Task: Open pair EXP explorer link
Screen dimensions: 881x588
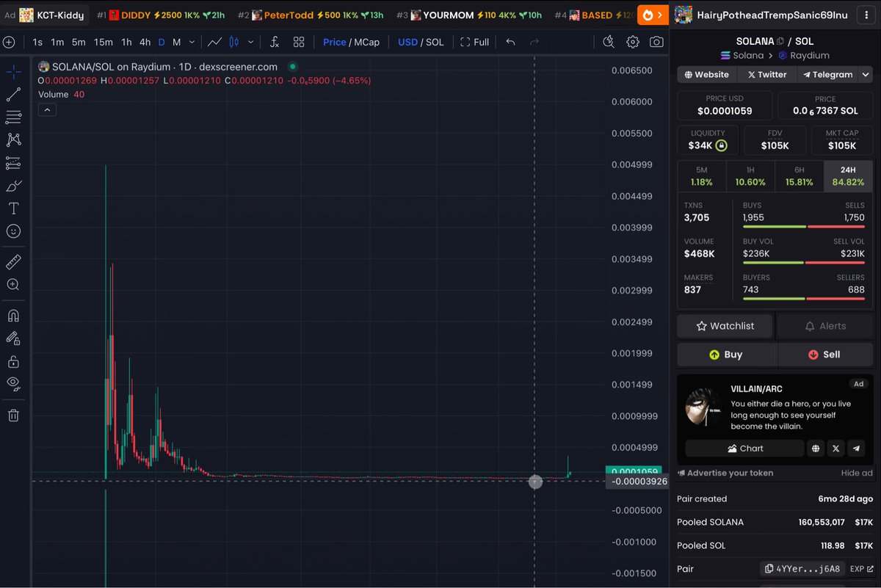Action: [x=861, y=569]
